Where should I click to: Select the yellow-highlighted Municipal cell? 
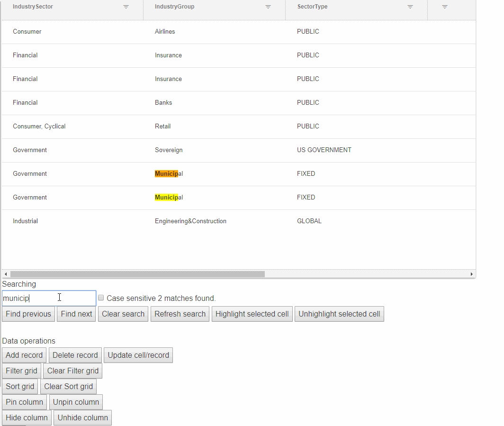215,198
